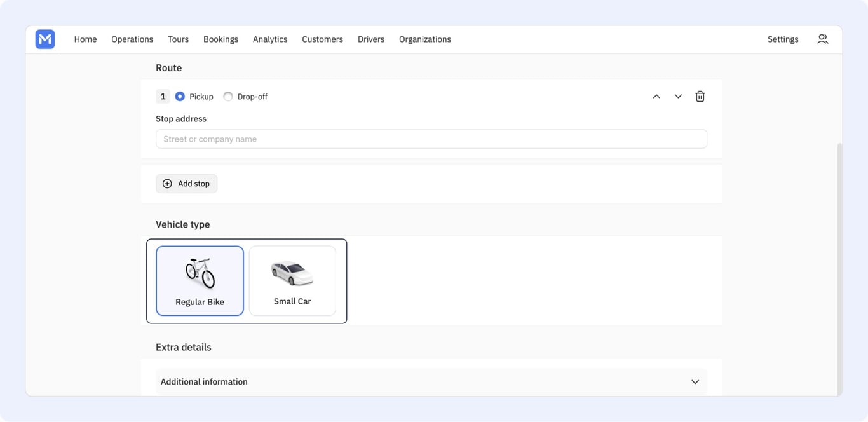
Task: Select the Pickup radio button
Action: [x=180, y=97]
